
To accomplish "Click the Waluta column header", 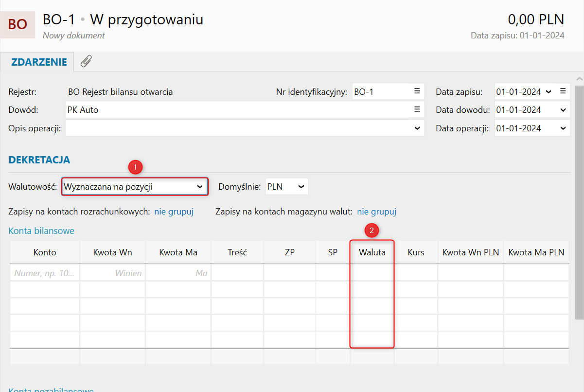I will coord(372,252).
